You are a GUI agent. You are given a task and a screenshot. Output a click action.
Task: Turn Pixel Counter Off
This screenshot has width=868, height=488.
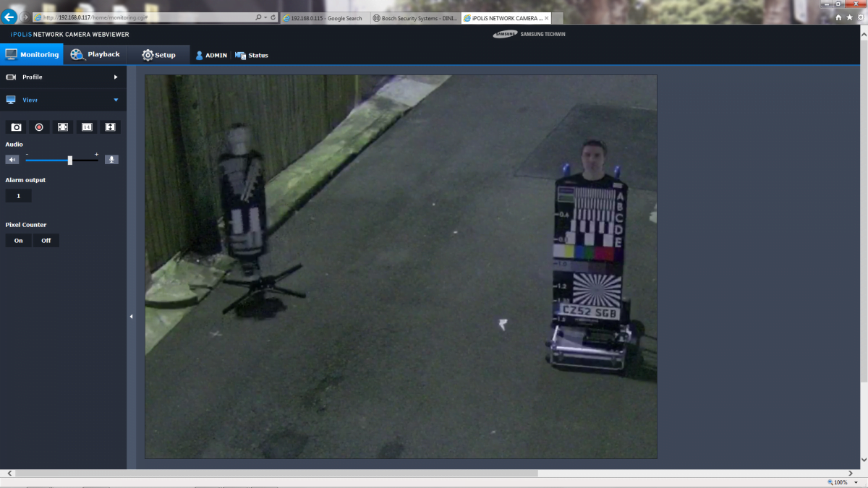[46, 241]
